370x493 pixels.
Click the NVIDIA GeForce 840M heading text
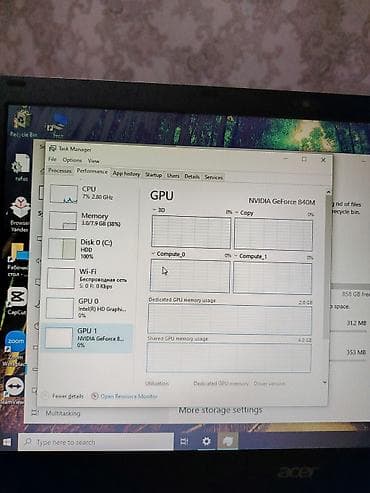click(282, 201)
